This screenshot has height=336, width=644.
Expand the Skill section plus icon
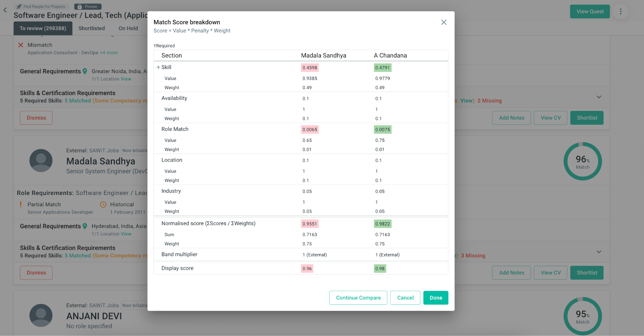point(158,68)
